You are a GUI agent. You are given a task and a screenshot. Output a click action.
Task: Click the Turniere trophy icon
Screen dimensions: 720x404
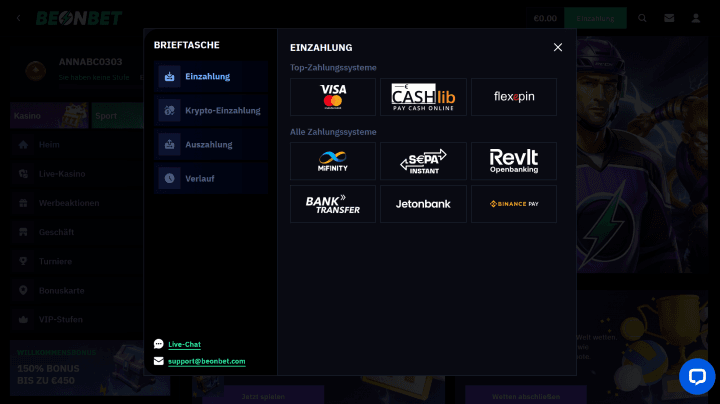[23, 261]
